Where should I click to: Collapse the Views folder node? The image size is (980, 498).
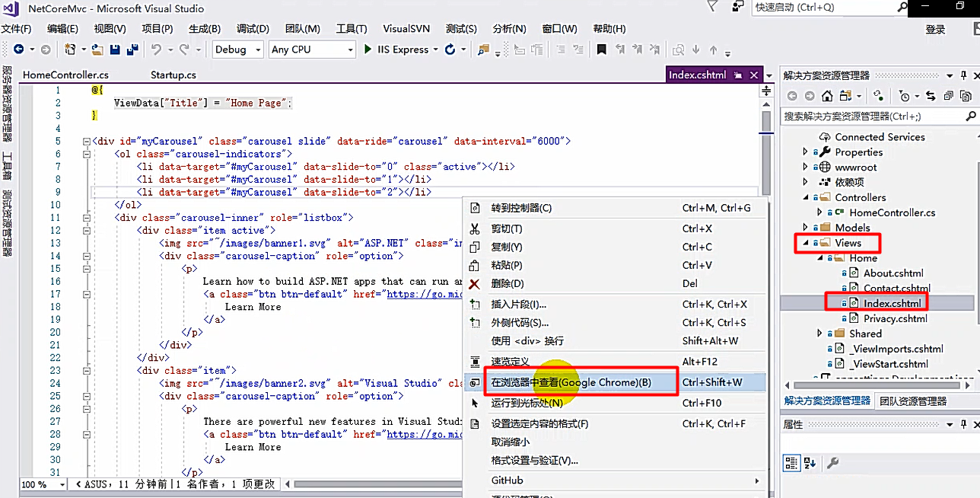point(805,243)
